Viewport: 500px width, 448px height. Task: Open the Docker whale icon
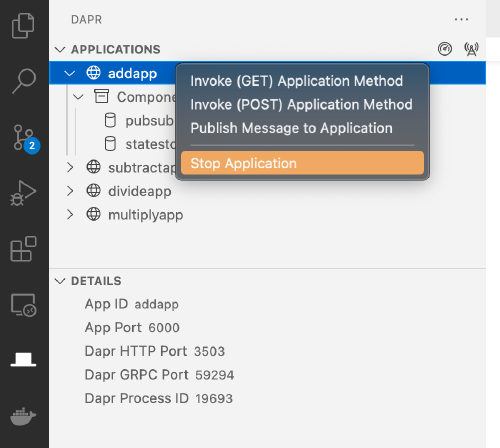pos(23,416)
